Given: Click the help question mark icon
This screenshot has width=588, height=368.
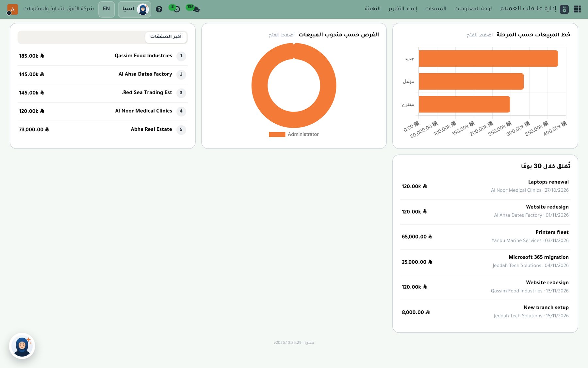Looking at the screenshot, I should pos(159,9).
